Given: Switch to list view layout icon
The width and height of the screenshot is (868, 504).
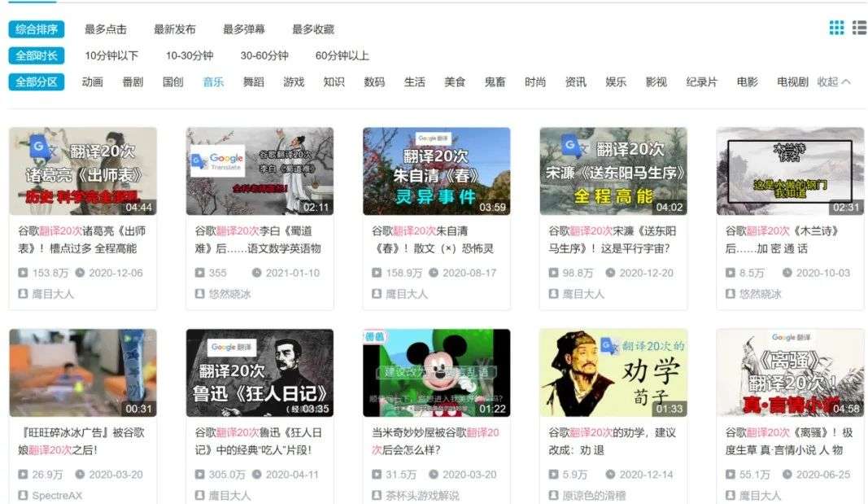Looking at the screenshot, I should (860, 28).
